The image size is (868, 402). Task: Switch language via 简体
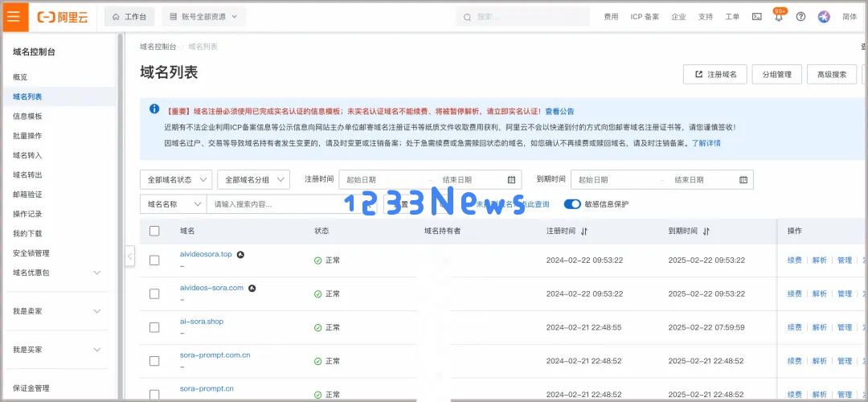coord(850,17)
